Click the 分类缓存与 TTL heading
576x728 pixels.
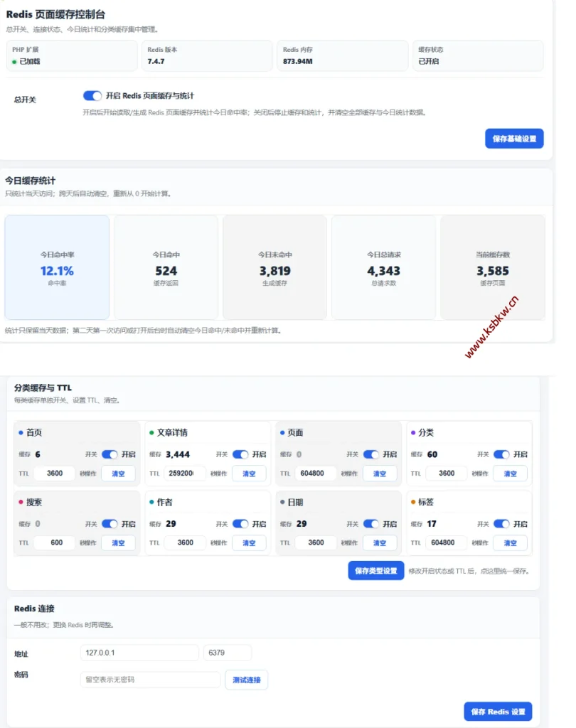click(x=43, y=387)
